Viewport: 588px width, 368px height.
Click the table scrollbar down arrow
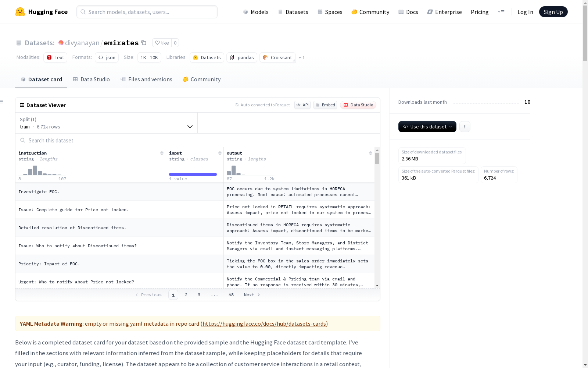pyautogui.click(x=377, y=286)
